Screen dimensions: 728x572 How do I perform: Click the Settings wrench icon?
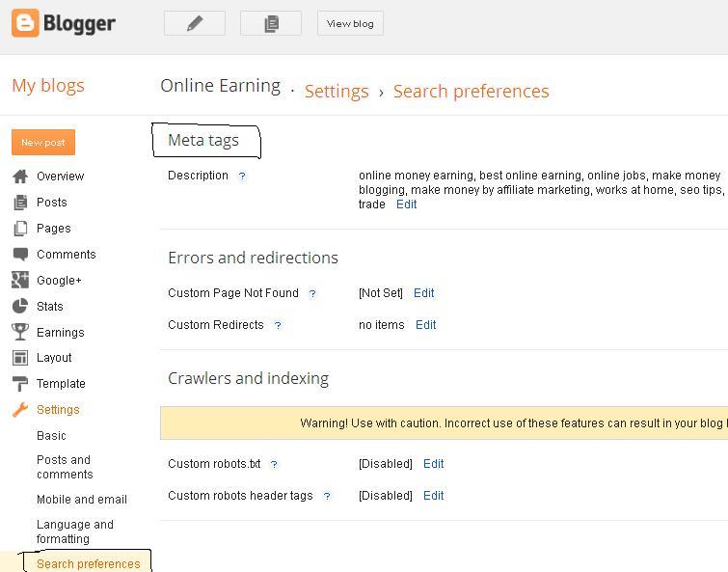[20, 410]
